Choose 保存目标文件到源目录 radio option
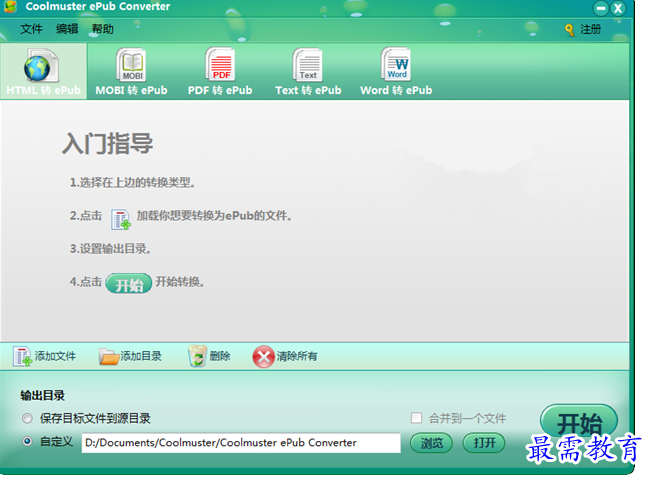Image resolution: width=650 pixels, height=480 pixels. coord(27,418)
